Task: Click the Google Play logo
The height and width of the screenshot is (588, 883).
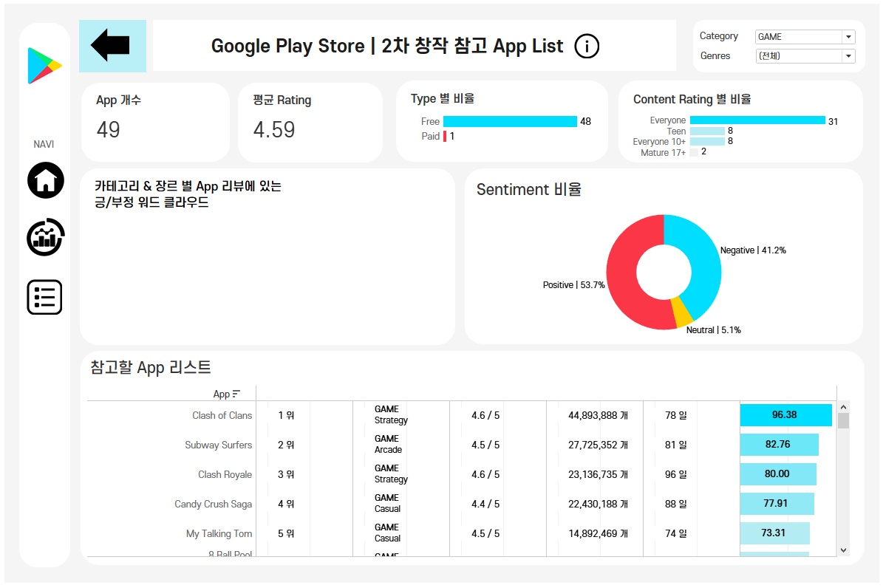Action: [44, 66]
